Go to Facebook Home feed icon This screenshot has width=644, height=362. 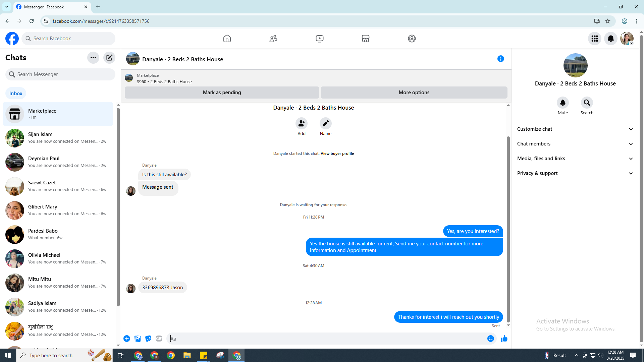[227, 39]
